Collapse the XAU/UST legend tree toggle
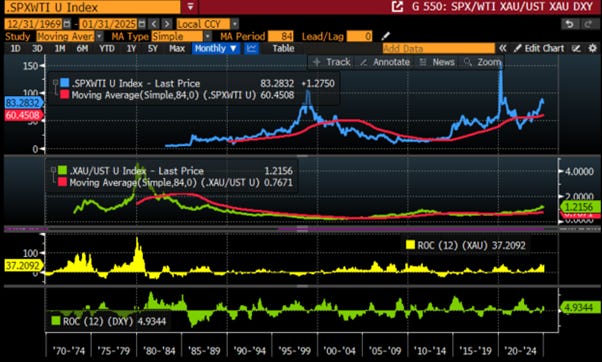This screenshot has width=602, height=362. coord(53,170)
